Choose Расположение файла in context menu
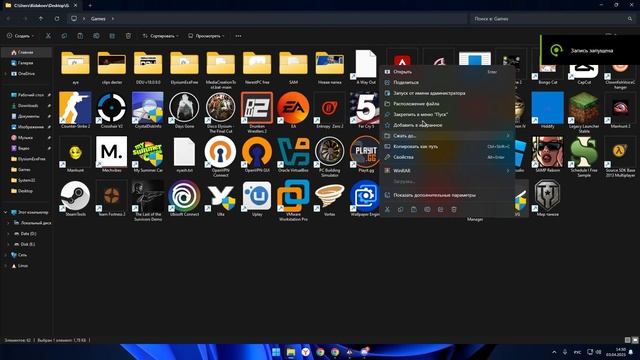 coord(447,104)
